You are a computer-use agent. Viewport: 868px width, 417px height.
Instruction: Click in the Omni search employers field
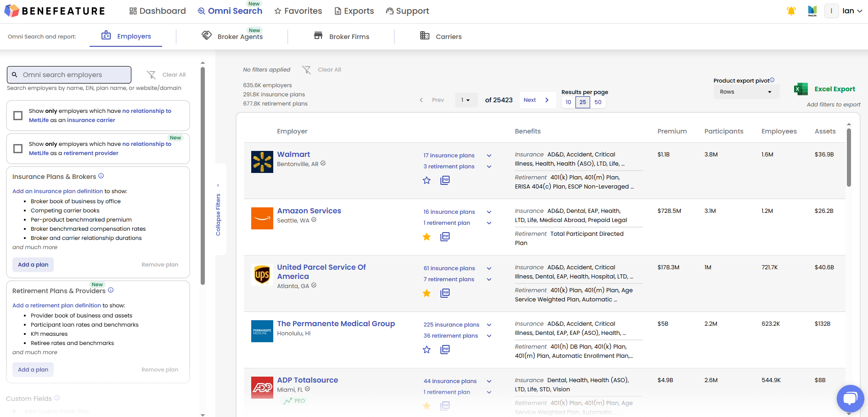[69, 75]
